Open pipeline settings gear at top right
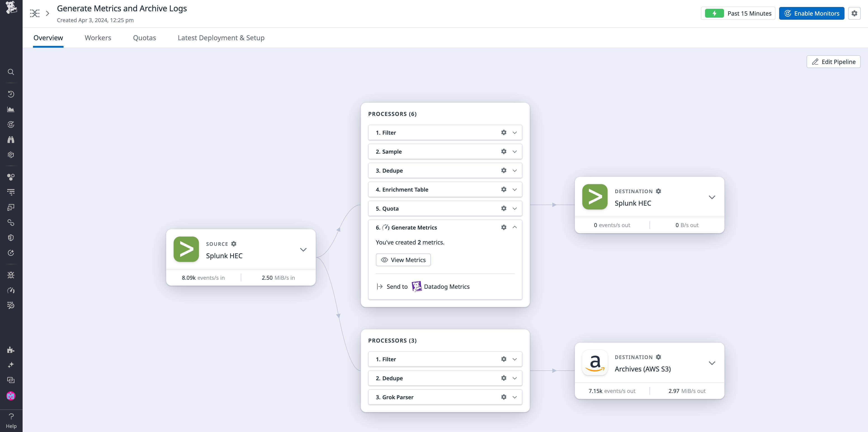868x432 pixels. click(x=854, y=14)
